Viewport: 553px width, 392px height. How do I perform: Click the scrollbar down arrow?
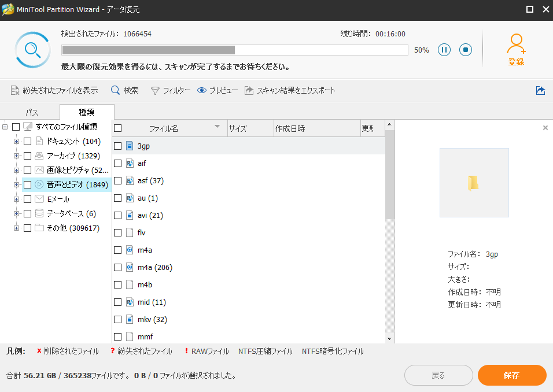[389, 339]
